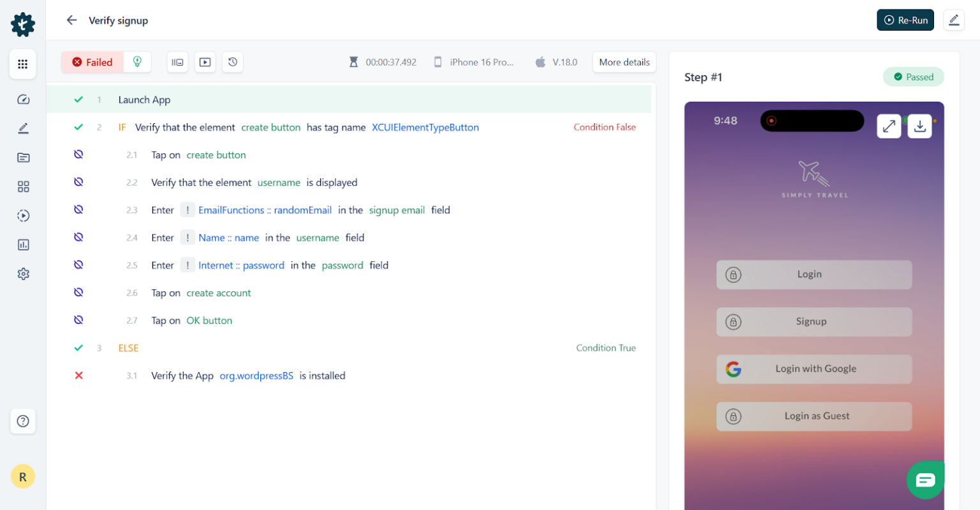980x510 pixels.
Task: Open the settings gear icon in the sidebar
Action: pyautogui.click(x=23, y=273)
